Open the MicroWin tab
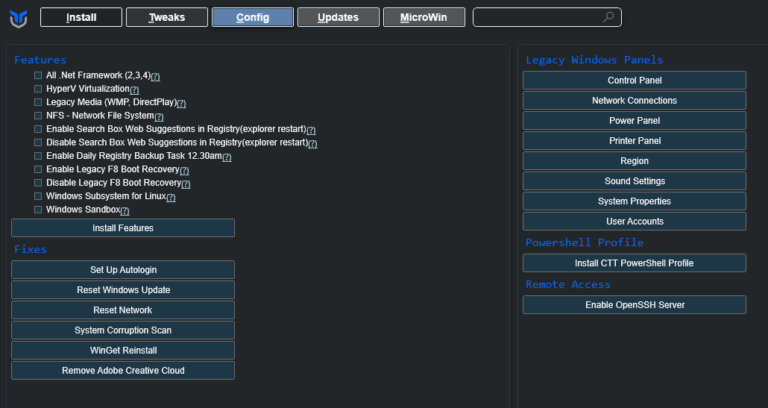 point(424,17)
